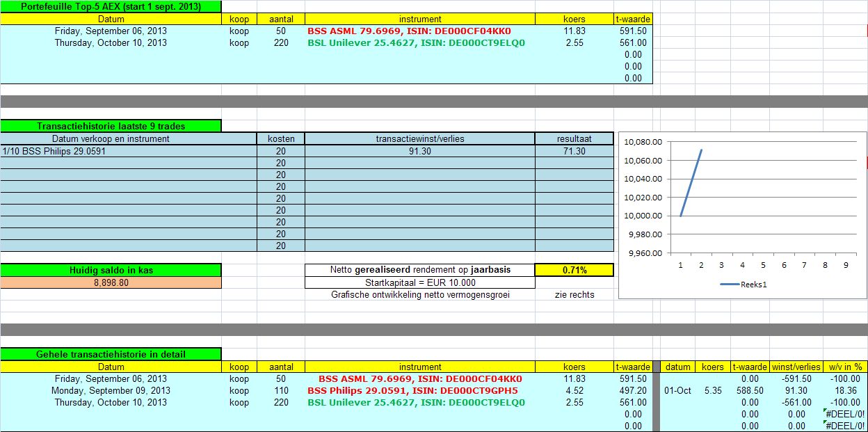
Task: Click the Transactiehistorie laatste 9 trades header
Action: [111, 126]
